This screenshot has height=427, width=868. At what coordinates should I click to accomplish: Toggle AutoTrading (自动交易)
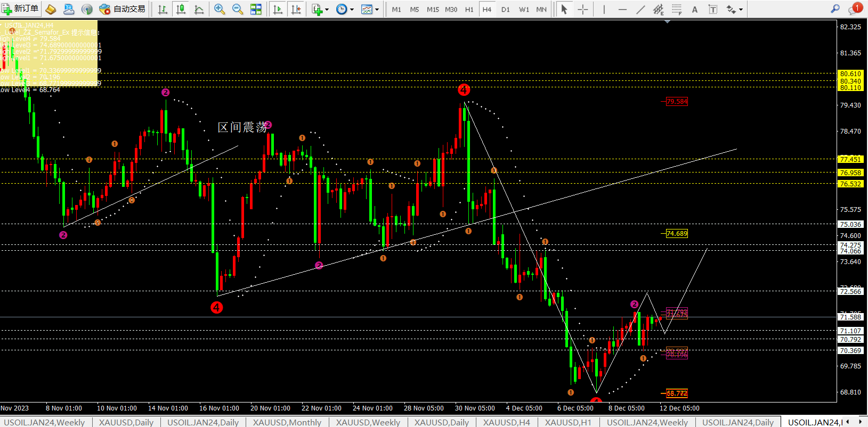123,9
